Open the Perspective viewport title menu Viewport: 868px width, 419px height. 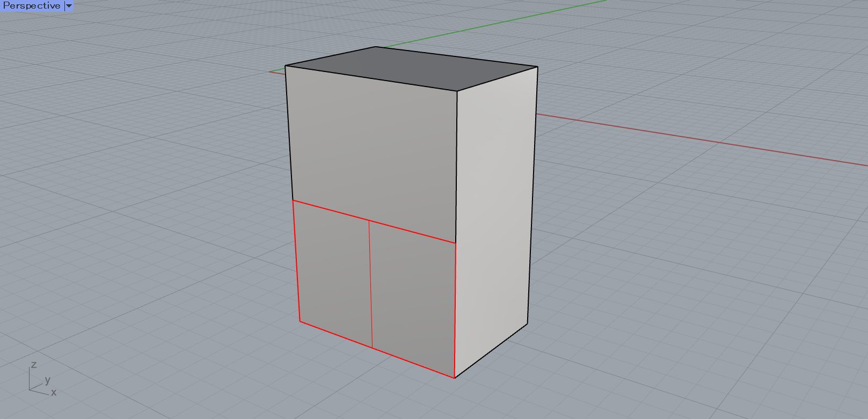(x=32, y=6)
